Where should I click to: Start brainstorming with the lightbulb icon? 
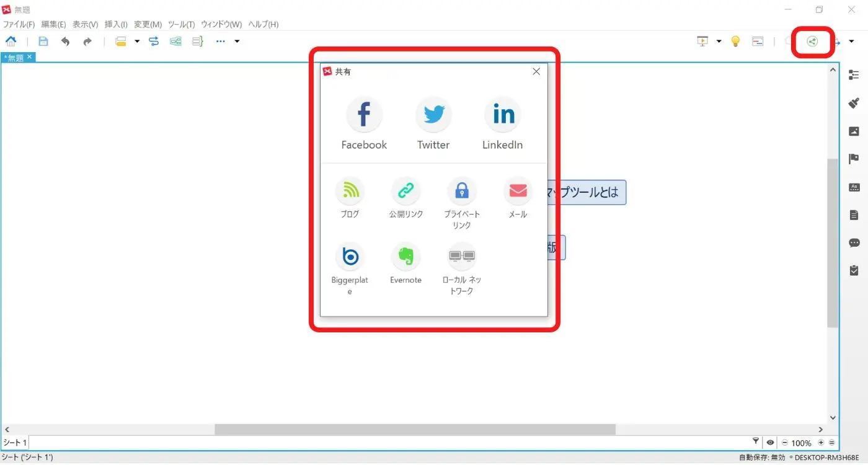pos(735,42)
